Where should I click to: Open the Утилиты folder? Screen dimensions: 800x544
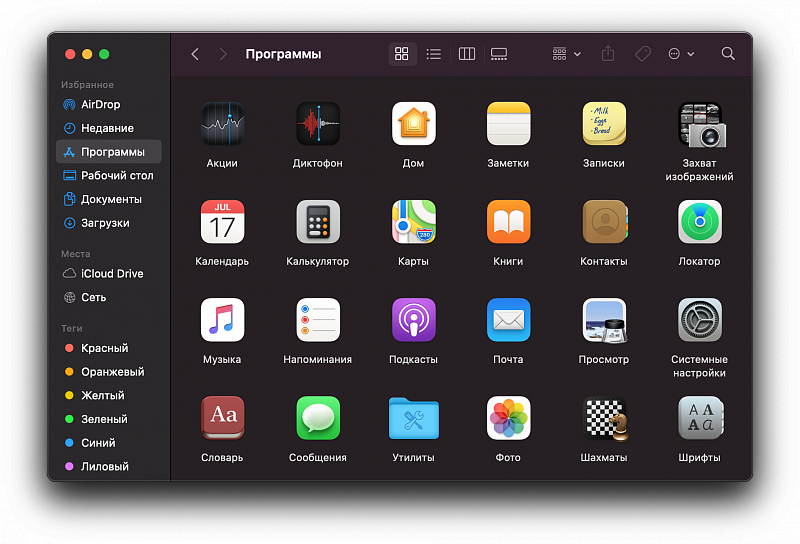413,418
